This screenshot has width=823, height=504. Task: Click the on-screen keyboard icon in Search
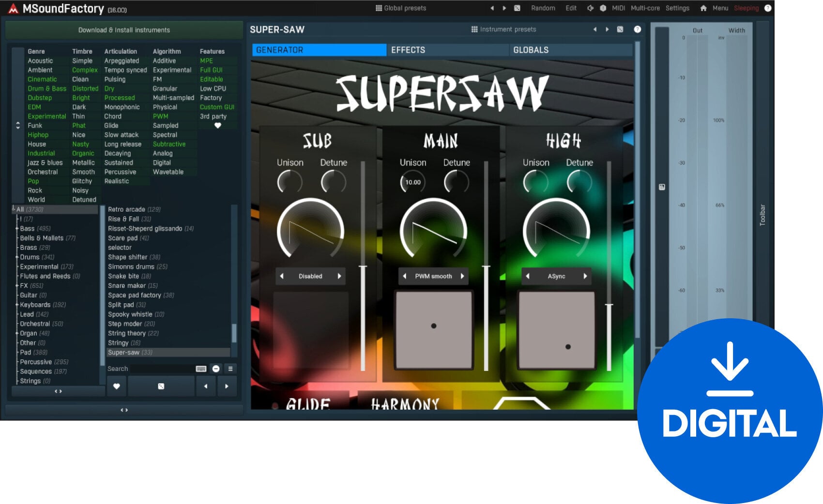tap(201, 369)
